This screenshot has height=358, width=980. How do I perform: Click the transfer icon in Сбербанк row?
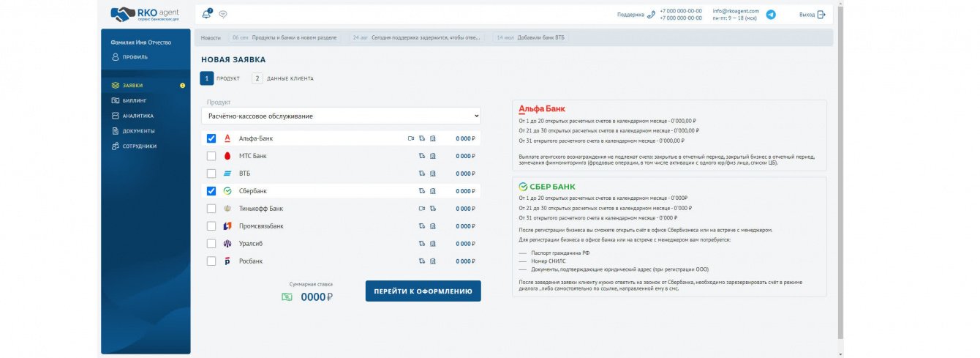[422, 191]
